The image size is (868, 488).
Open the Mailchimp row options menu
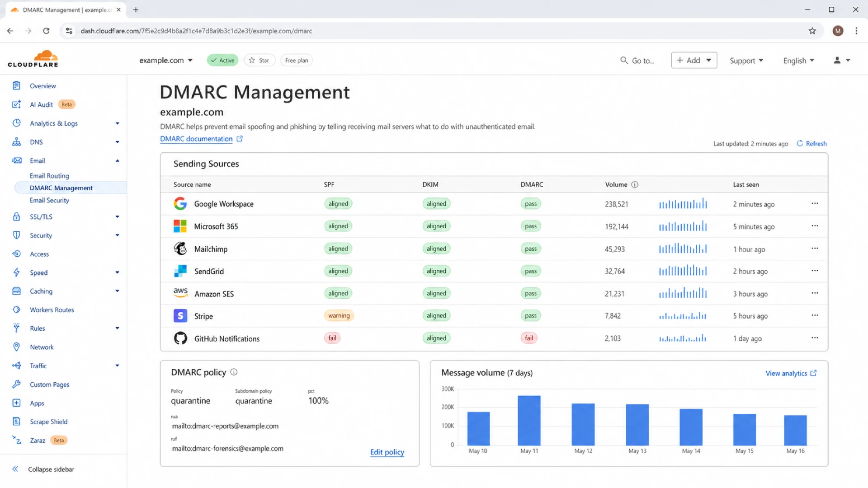(815, 249)
